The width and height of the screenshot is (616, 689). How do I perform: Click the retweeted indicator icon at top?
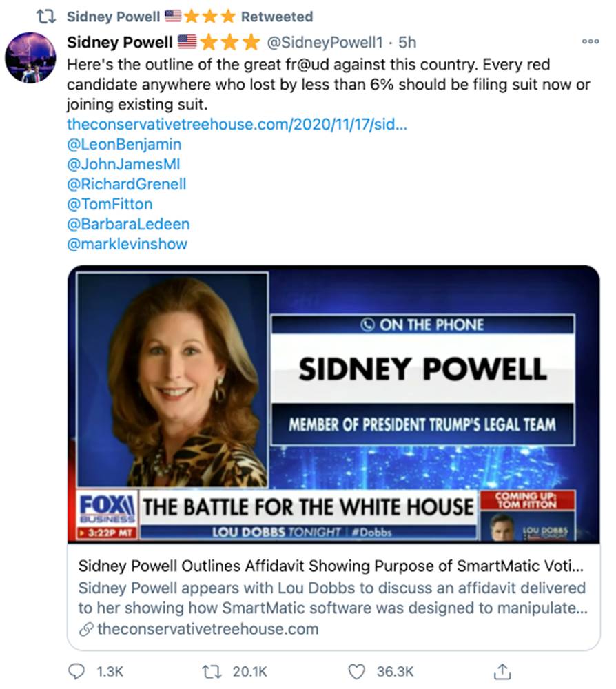(x=45, y=17)
